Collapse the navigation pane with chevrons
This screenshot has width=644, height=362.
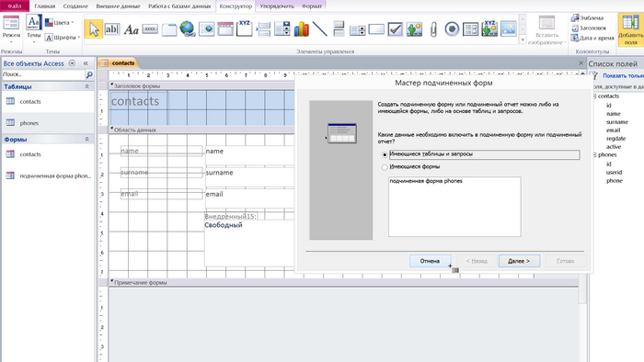(86, 63)
